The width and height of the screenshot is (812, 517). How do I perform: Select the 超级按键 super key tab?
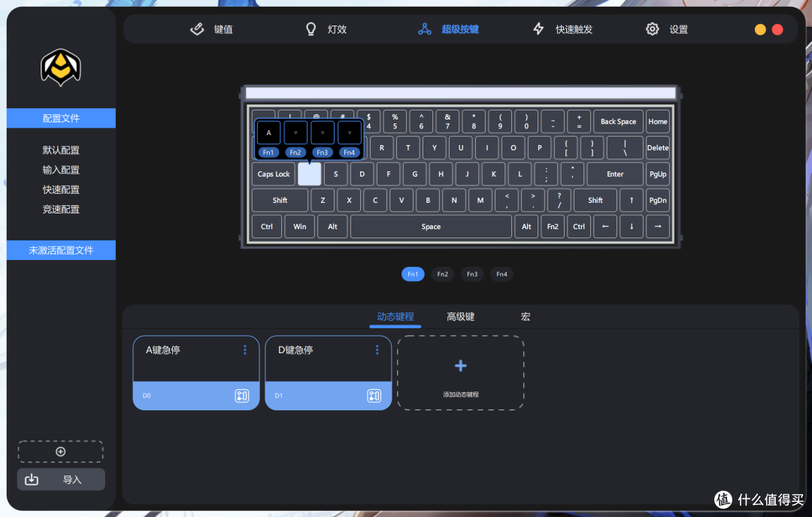[x=448, y=29]
